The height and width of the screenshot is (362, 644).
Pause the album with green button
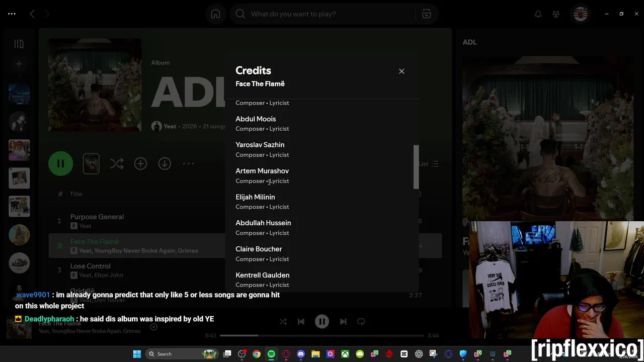(x=60, y=163)
